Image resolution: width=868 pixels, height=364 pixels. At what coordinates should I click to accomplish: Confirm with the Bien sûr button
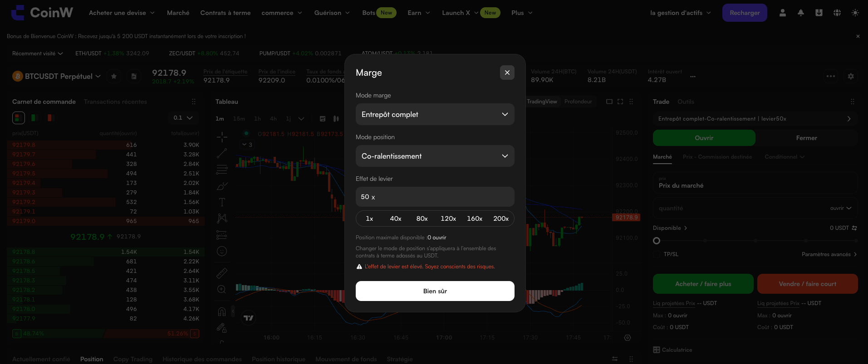tap(435, 291)
